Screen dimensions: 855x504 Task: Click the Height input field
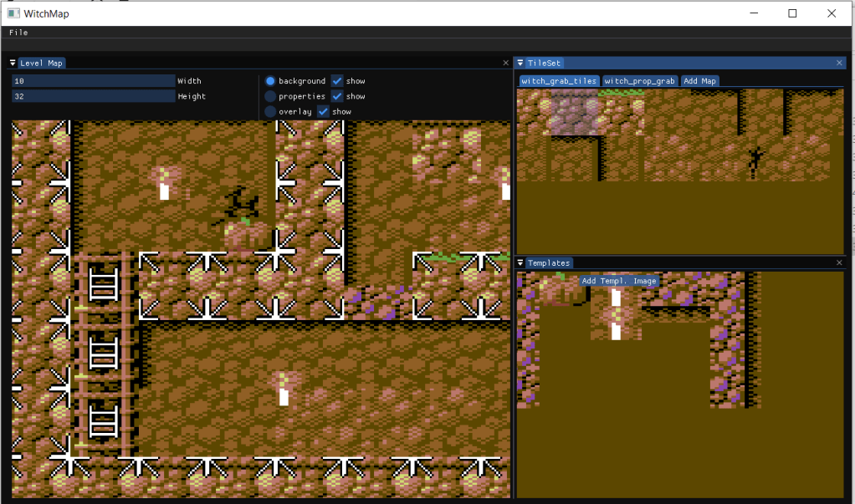(93, 96)
